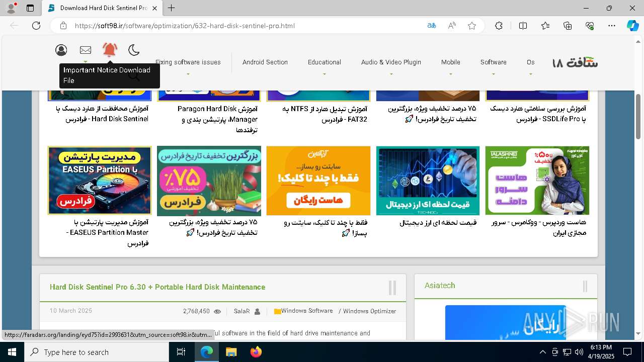644x362 pixels.
Task: Open the 75% Faradars discount banner
Action: pos(209,180)
